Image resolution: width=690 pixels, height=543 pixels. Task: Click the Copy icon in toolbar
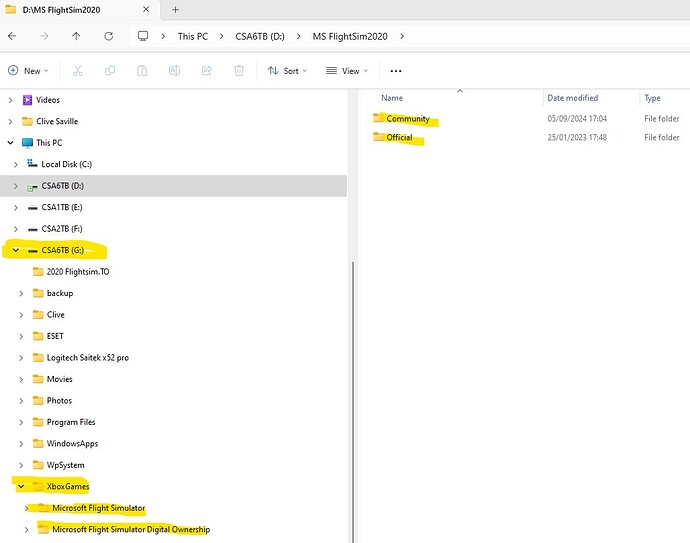click(110, 71)
